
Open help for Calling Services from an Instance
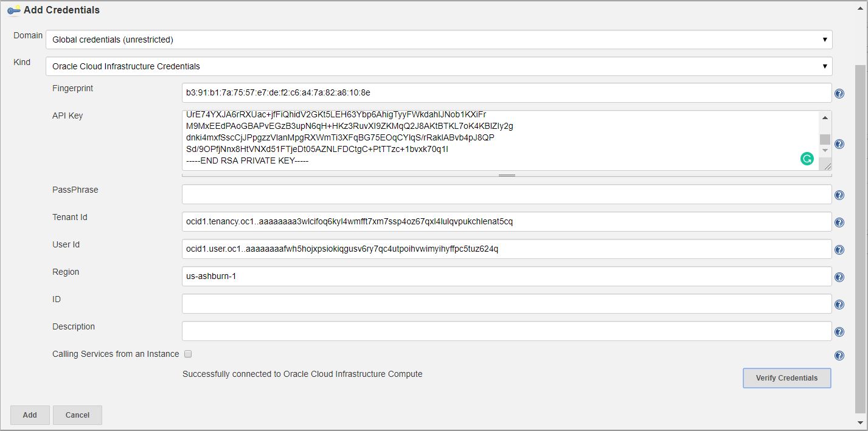coord(839,356)
